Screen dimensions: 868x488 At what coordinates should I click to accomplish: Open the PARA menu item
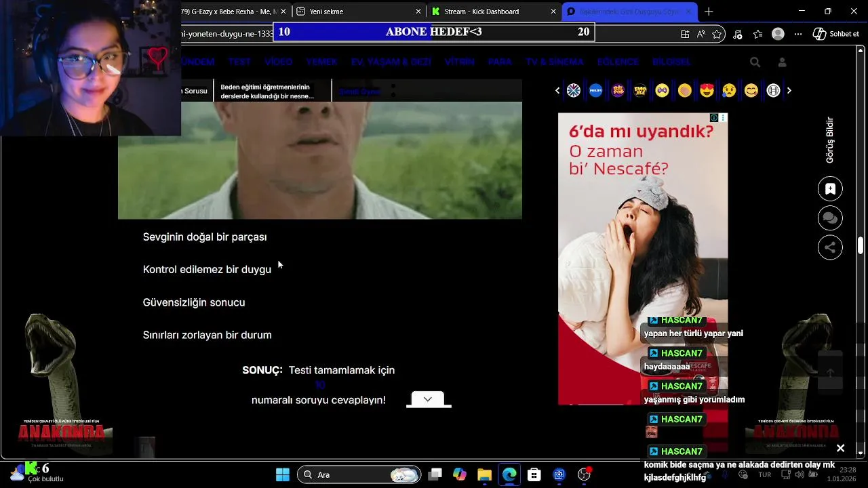(x=500, y=62)
